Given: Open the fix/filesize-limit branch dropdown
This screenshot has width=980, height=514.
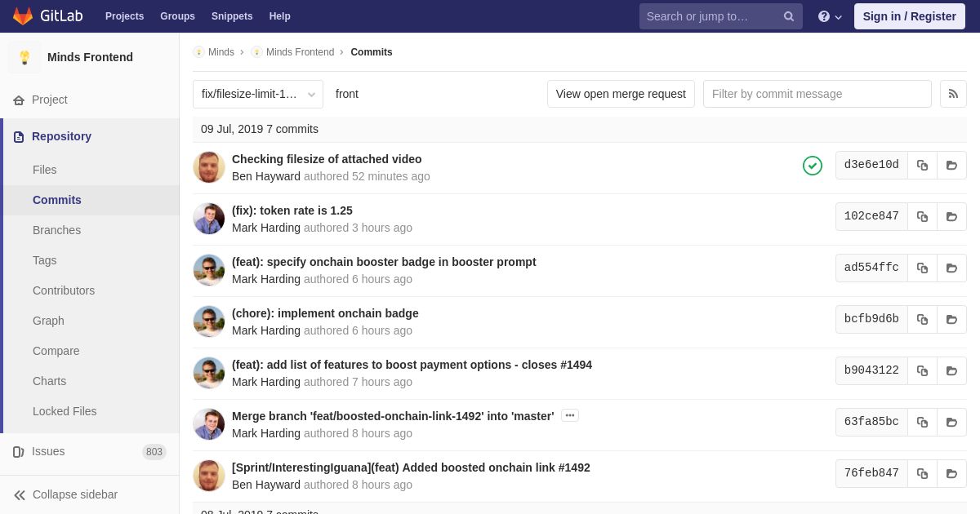Looking at the screenshot, I should click(x=258, y=94).
